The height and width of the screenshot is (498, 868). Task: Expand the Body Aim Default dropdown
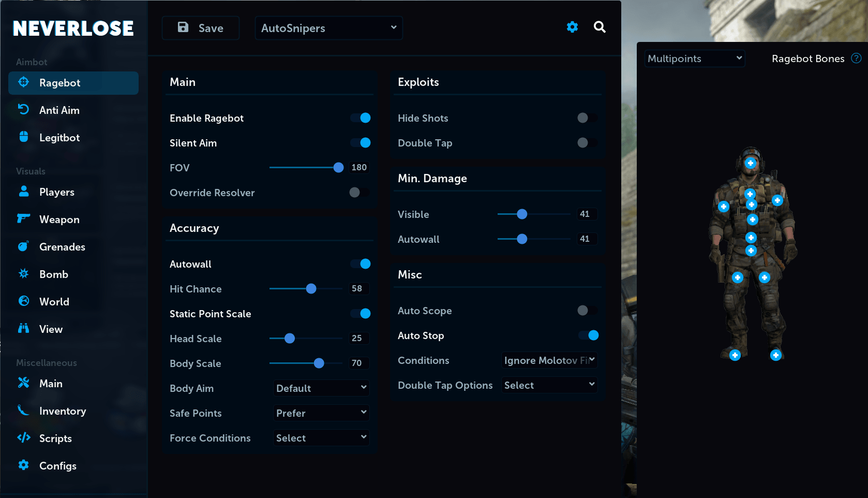click(321, 388)
